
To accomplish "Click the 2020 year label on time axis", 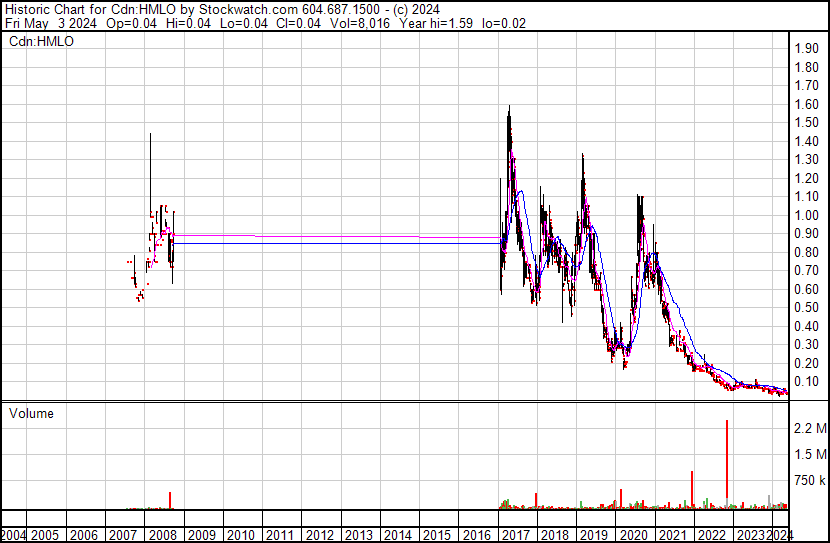I will coord(634,535).
